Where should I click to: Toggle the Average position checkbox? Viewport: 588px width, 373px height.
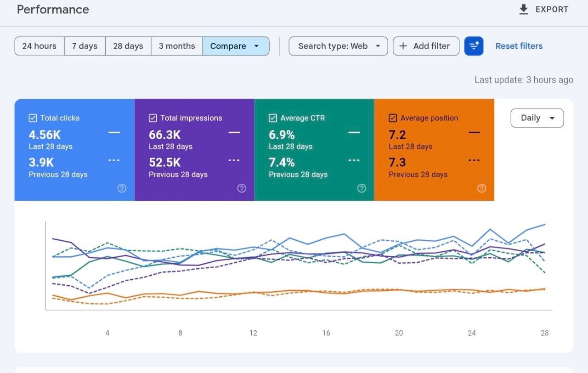(393, 118)
